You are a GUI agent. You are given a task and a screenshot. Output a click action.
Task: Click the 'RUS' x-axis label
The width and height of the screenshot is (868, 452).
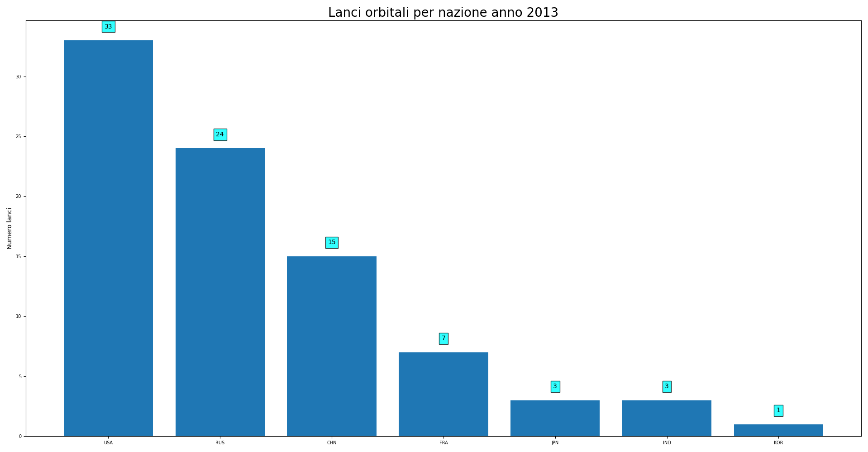[220, 443]
